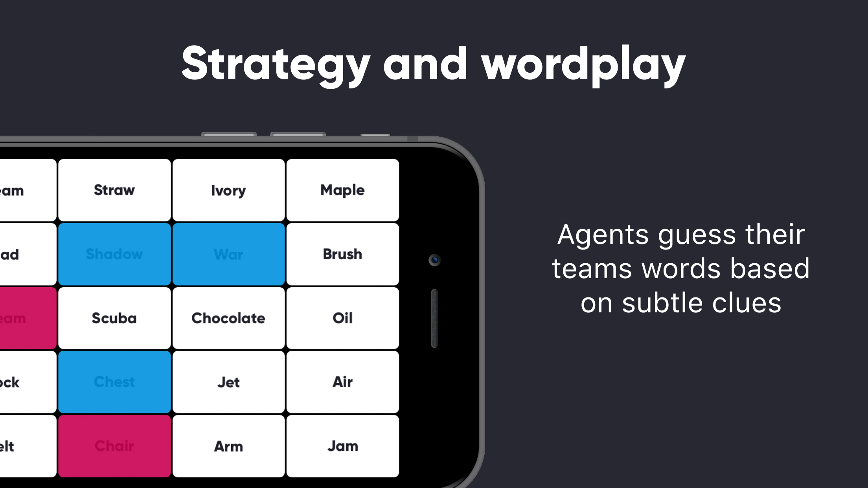The image size is (868, 488).
Task: Toggle the Oil word card
Action: [x=342, y=318]
